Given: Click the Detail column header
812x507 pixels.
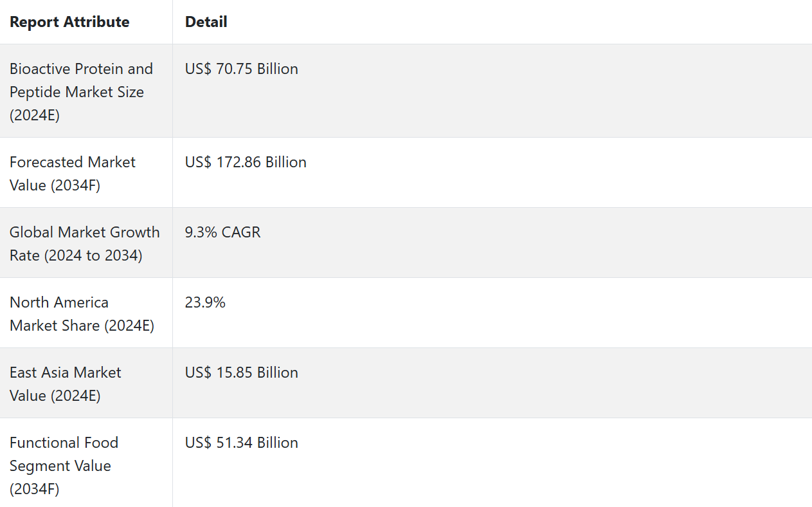Looking at the screenshot, I should [206, 22].
